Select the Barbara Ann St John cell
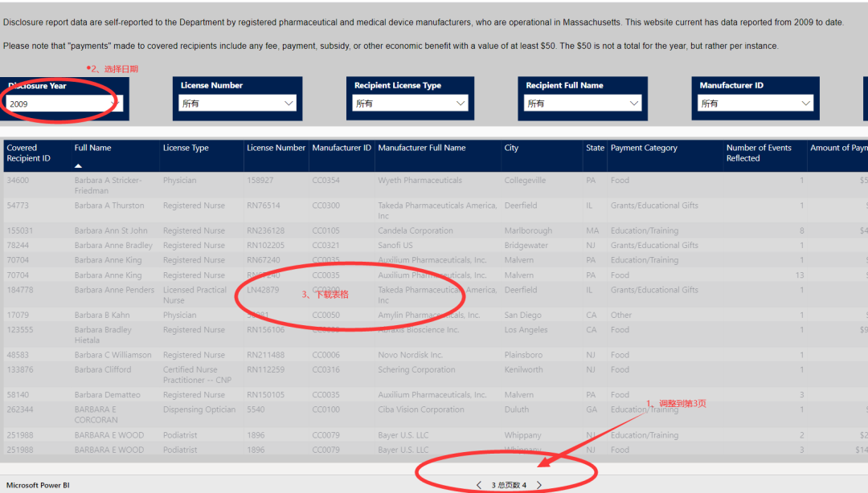868x493 pixels. pos(111,230)
